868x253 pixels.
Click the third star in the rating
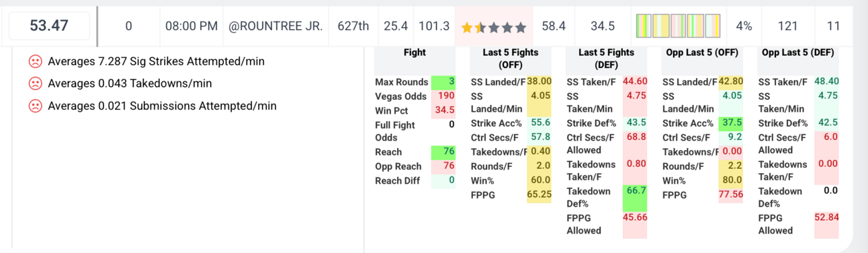[494, 27]
